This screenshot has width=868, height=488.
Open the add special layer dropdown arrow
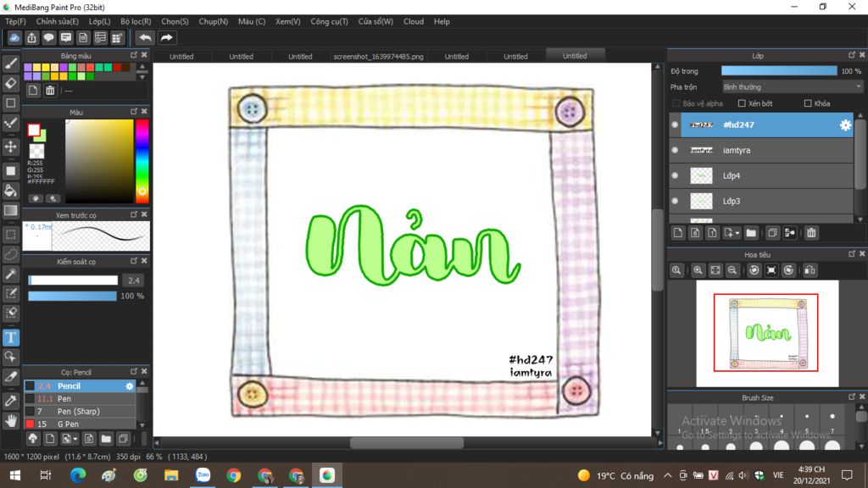point(737,233)
